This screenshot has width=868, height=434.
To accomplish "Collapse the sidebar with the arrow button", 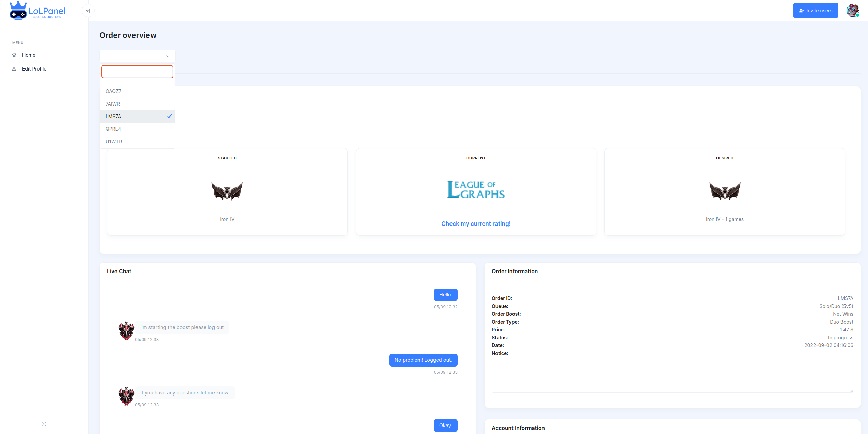I will 88,11.
